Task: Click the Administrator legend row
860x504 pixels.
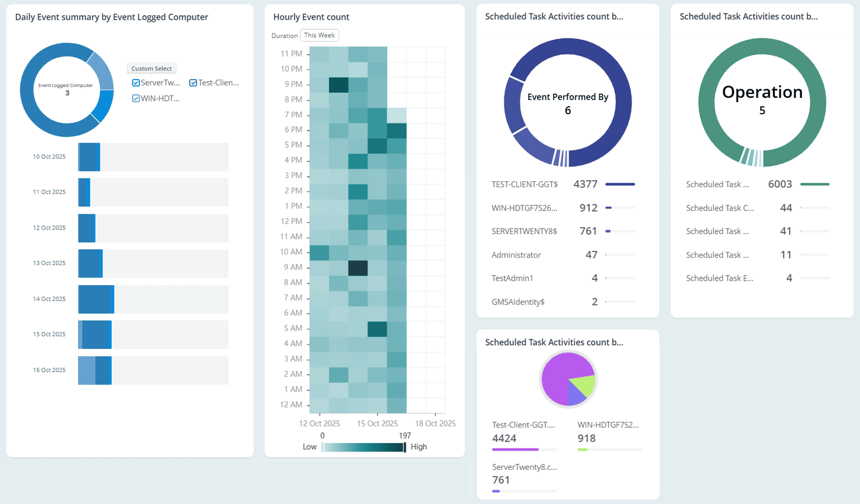Action: [516, 255]
